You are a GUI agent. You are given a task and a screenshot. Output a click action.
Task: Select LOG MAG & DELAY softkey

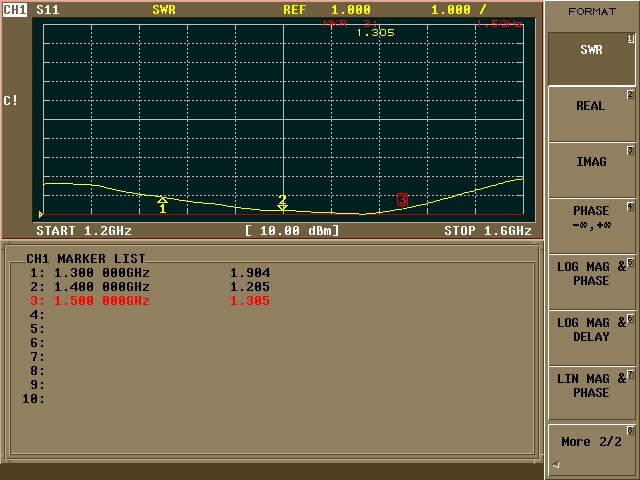591,338
